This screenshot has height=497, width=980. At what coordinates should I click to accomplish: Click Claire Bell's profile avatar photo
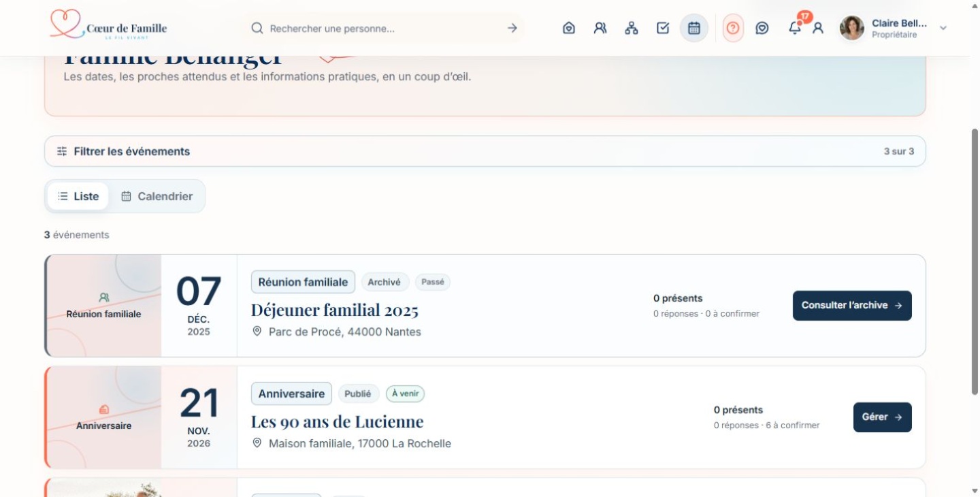(x=852, y=28)
